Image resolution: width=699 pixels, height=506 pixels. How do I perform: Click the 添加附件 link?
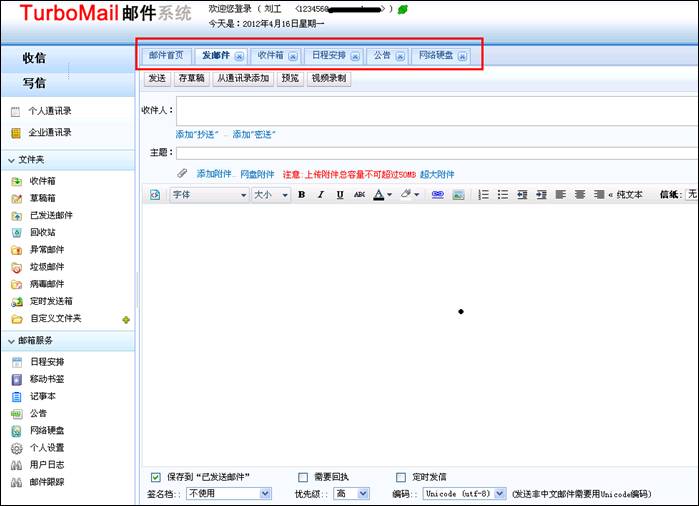tap(214, 174)
